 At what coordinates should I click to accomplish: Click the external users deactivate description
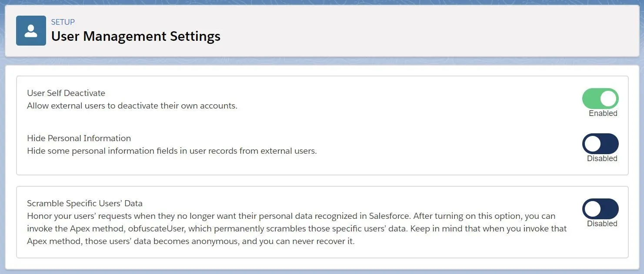132,106
